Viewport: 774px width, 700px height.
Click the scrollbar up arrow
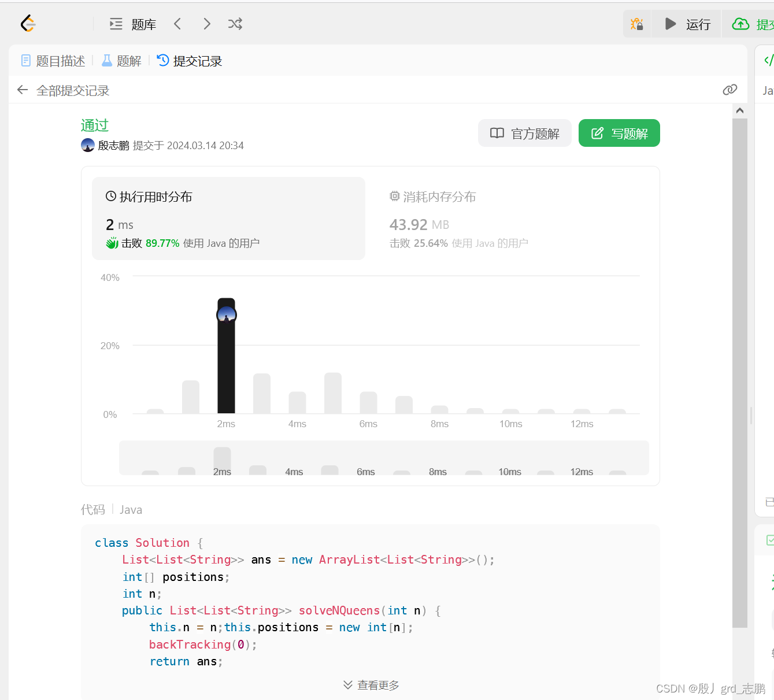click(x=740, y=110)
